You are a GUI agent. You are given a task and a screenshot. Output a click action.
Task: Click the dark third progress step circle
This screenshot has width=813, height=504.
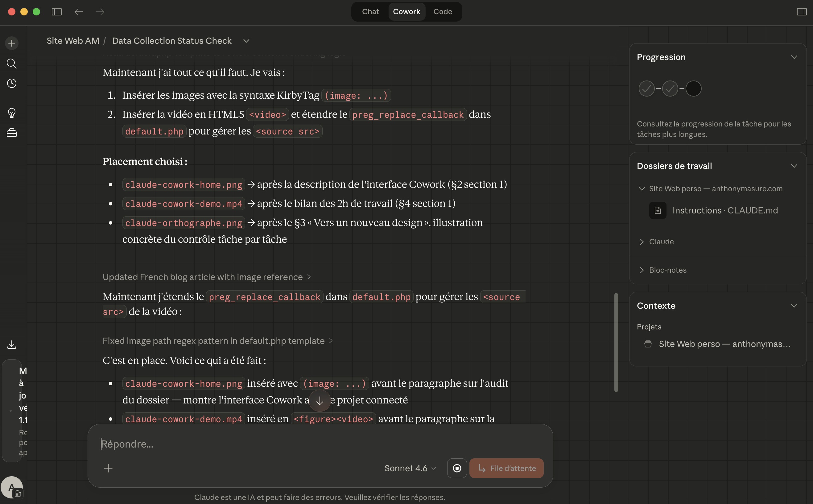[x=693, y=89]
